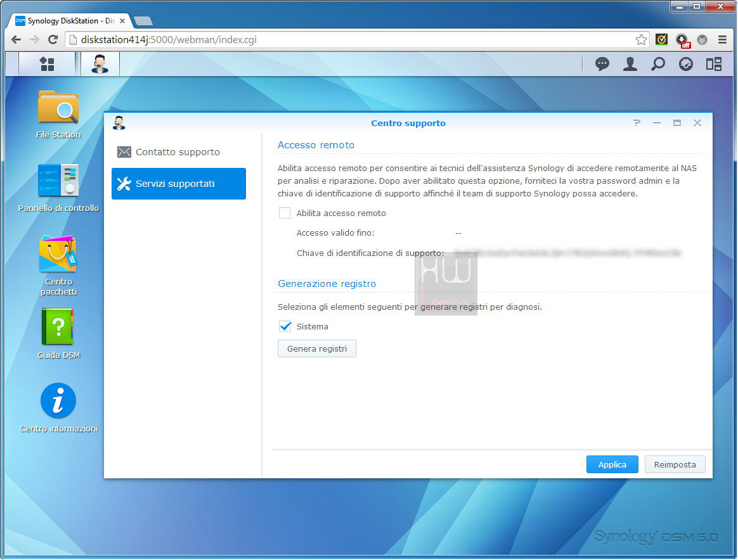Click the Centro supporto window title

click(x=408, y=123)
